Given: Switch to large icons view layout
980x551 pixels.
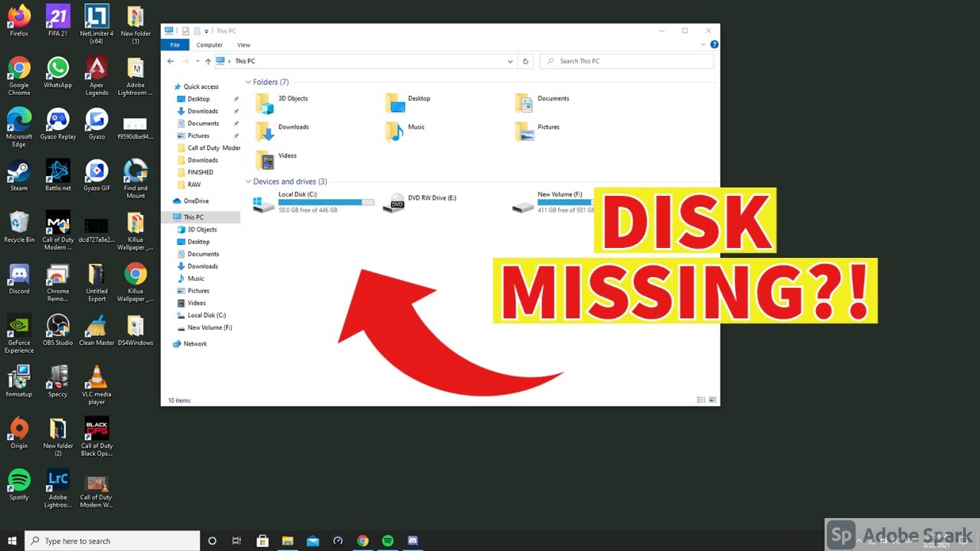Looking at the screenshot, I should pyautogui.click(x=713, y=400).
